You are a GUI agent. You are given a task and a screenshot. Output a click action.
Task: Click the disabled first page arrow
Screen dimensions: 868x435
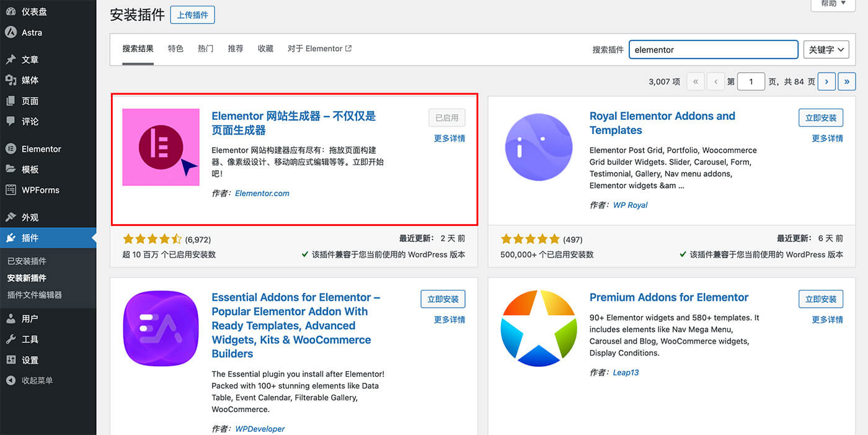click(x=696, y=81)
